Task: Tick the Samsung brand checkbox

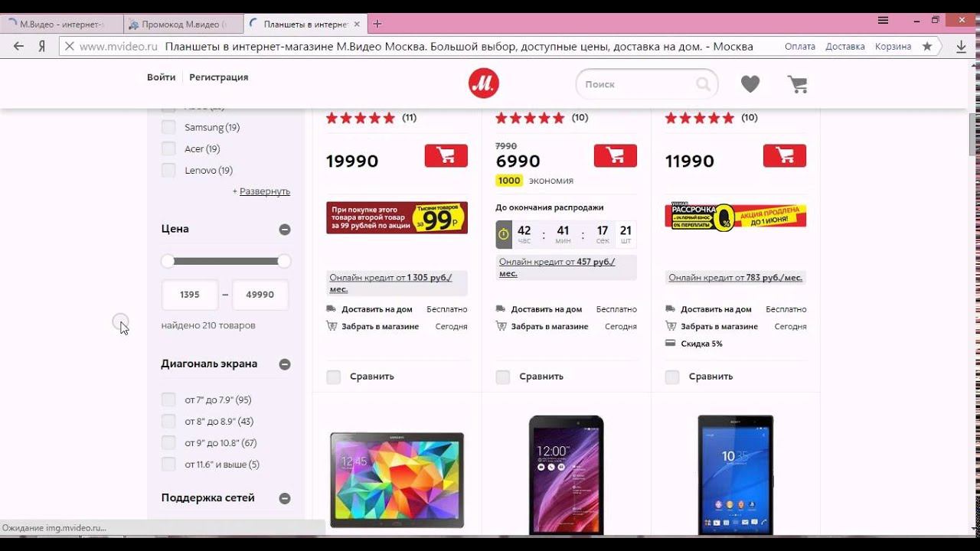Action: pos(168,127)
